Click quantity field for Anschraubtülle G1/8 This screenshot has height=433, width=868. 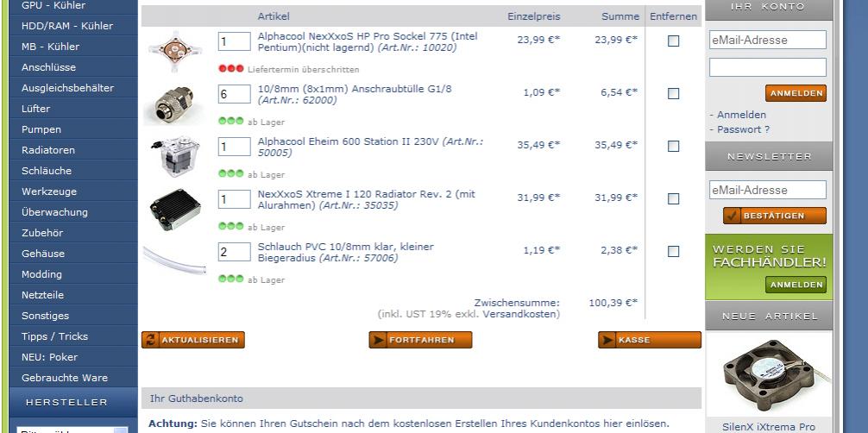click(x=234, y=94)
